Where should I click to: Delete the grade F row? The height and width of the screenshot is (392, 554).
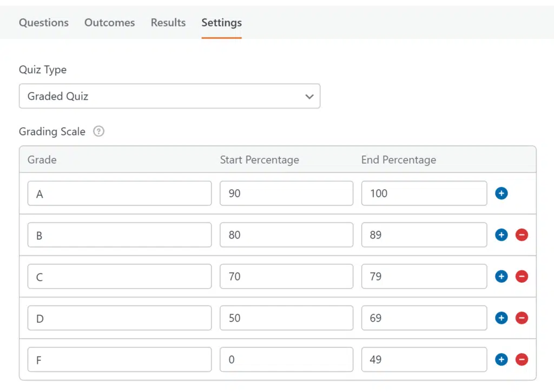click(522, 360)
